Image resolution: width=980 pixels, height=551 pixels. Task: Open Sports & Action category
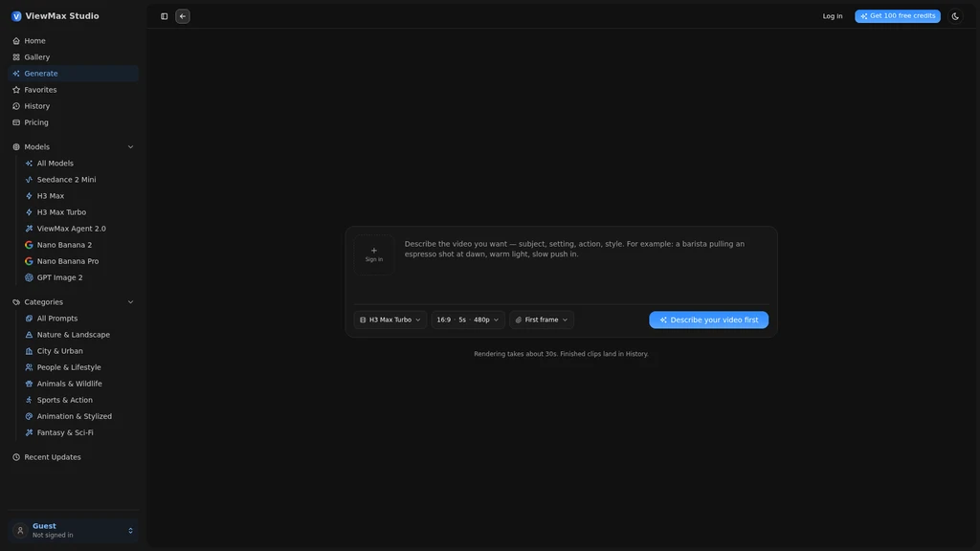pos(79,400)
